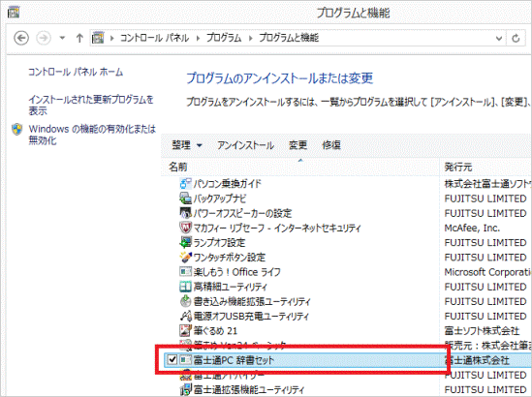The height and width of the screenshot is (397, 532).
Task: Click the 富士通拡張機能ユーティリティ icon
Action: 185,389
